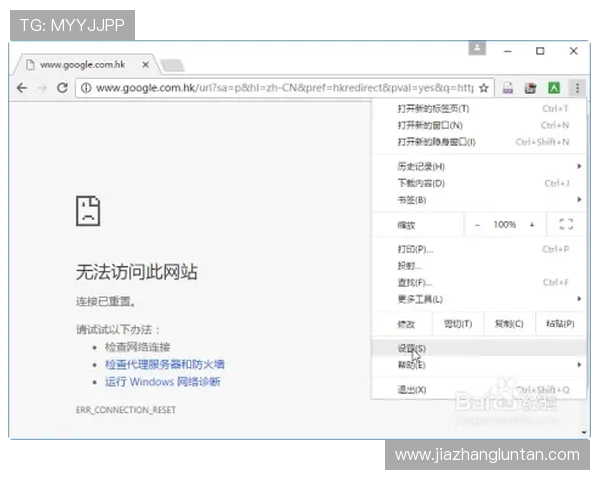Expand 书签(B) submenu
The image size is (600, 480).
[479, 200]
